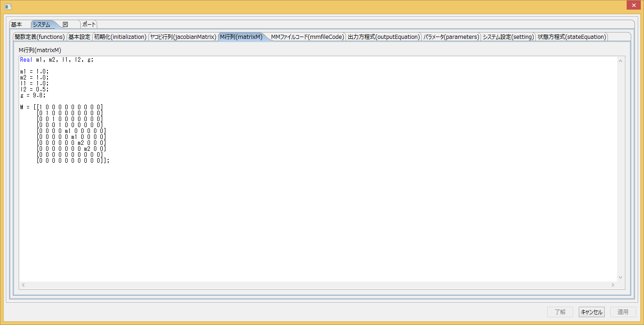644x325 pixels.
Task: Open the ヤコビ行列(jacobianMatrix) tab
Action: (x=183, y=37)
